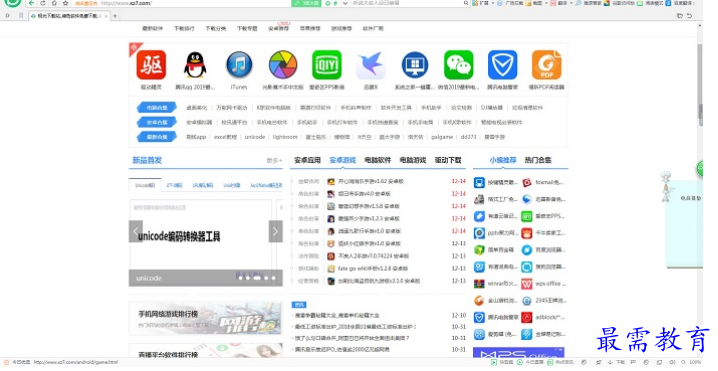Image resolution: width=718 pixels, height=371 pixels.
Task: Open the 系统之家 one-key reinstall monitor icon
Action: point(415,65)
